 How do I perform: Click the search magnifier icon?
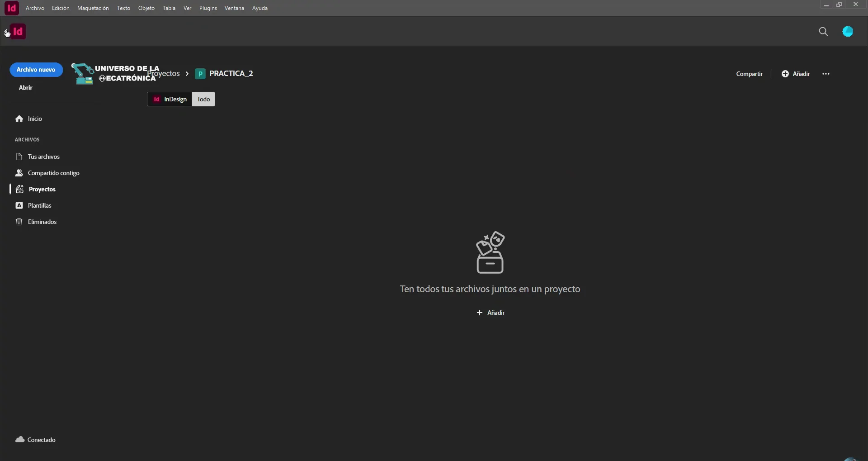tap(823, 32)
